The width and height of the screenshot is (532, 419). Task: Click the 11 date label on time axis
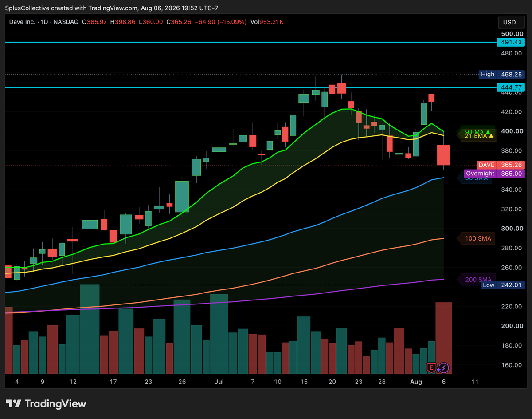pyautogui.click(x=475, y=382)
